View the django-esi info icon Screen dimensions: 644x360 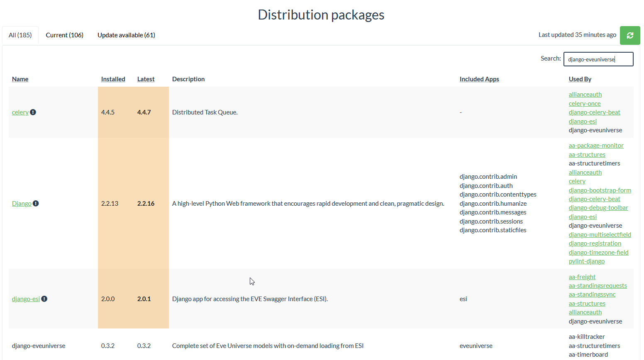(44, 299)
